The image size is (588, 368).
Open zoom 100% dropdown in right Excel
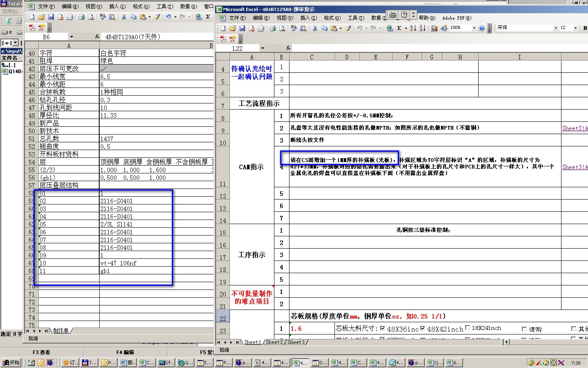tap(474, 28)
